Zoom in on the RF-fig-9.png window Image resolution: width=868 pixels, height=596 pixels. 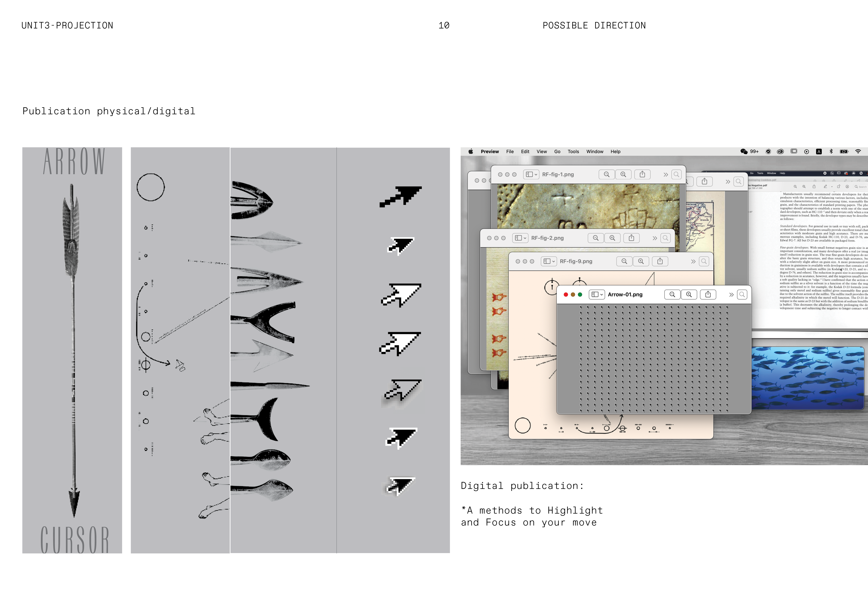coord(641,261)
